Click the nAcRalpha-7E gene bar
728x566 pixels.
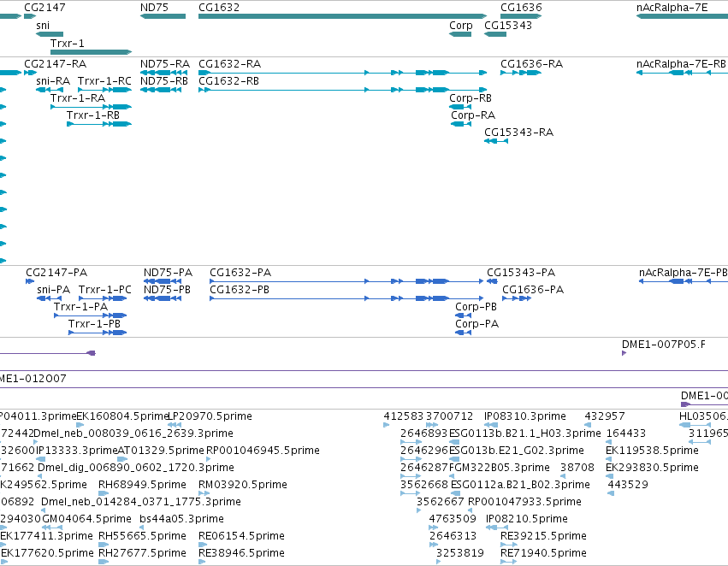click(682, 16)
